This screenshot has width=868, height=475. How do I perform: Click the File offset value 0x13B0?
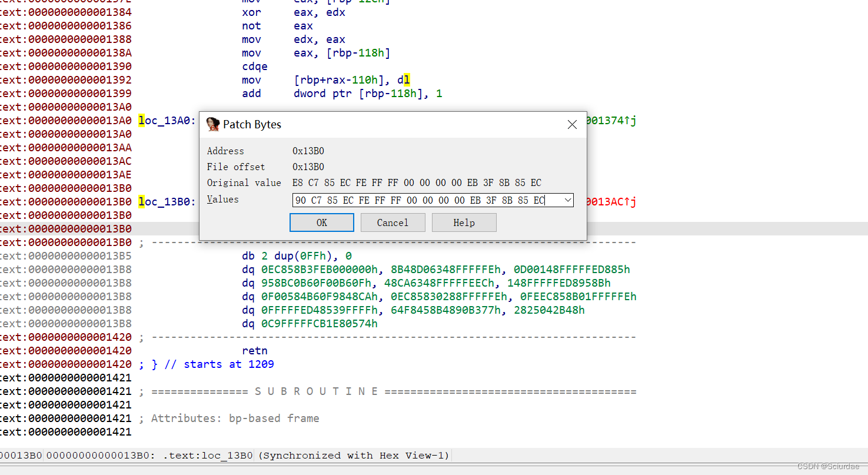tap(308, 167)
